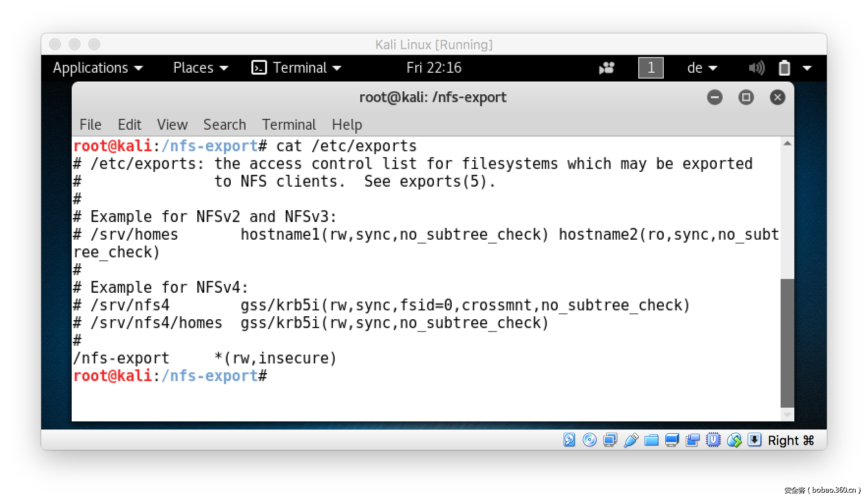Viewport: 868px width, 499px height.
Task: Open the shared folders status icon
Action: coord(651,440)
